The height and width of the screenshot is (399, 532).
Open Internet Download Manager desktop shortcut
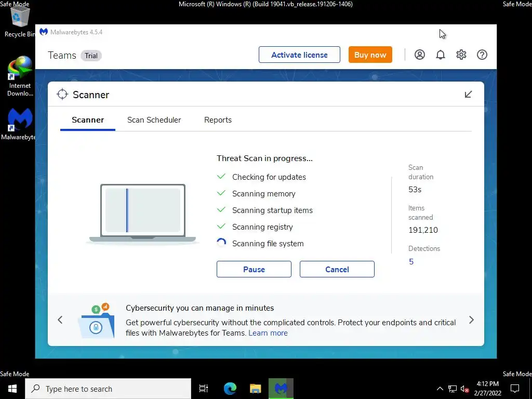pyautogui.click(x=20, y=76)
